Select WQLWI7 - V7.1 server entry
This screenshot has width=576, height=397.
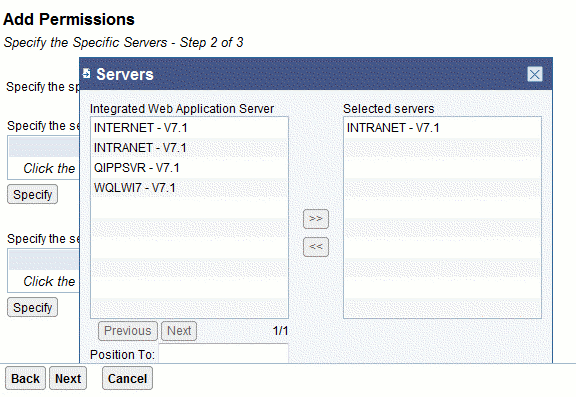pos(189,188)
